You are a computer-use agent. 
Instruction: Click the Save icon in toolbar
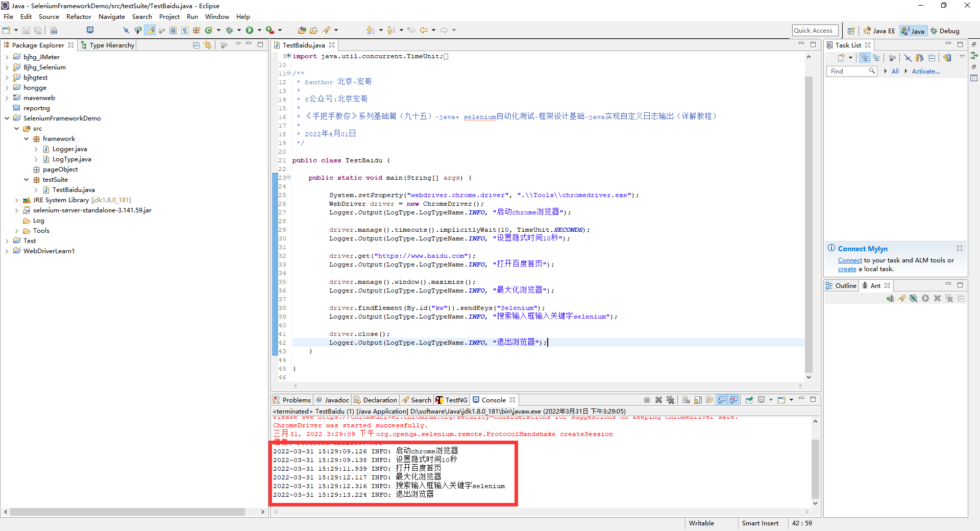pos(26,31)
